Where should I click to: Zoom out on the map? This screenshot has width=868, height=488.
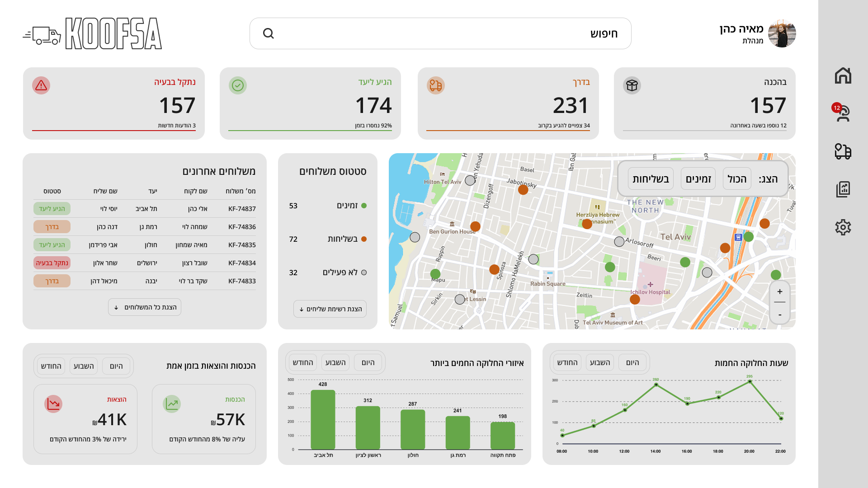tap(780, 314)
